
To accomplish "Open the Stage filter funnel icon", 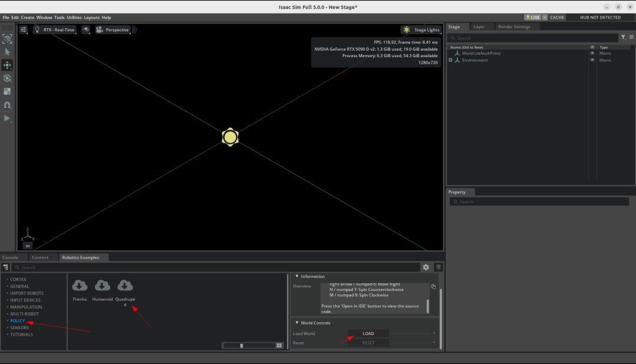I will 624,37.
